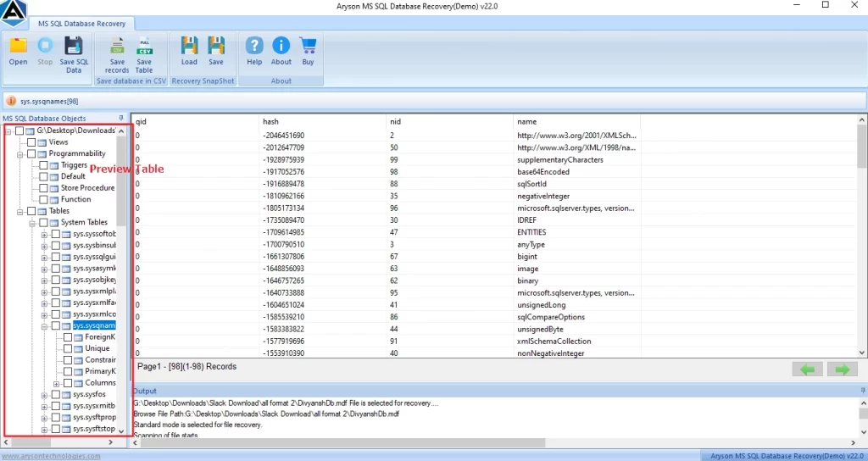The image size is (868, 461).
Task: Click the hash column header
Action: point(322,121)
